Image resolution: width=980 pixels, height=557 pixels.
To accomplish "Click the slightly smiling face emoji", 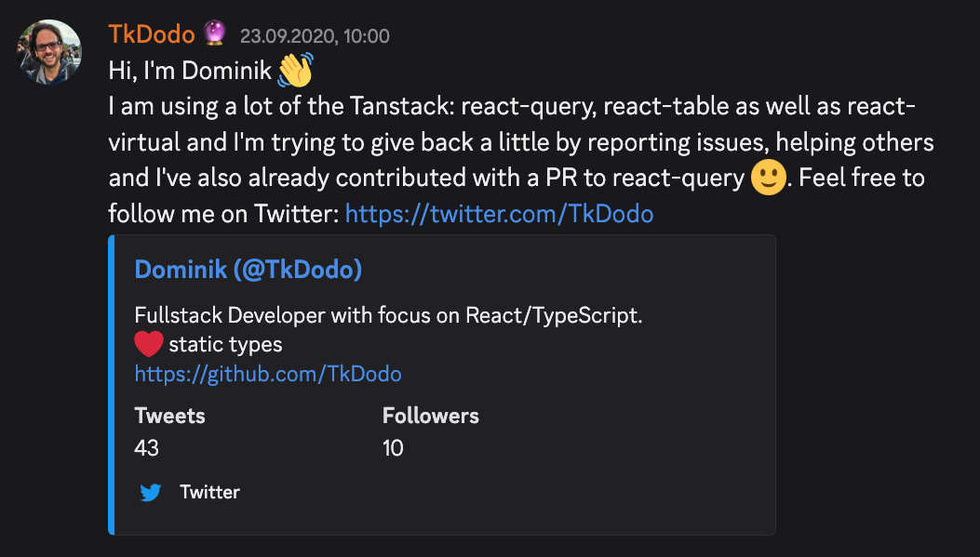I will click(767, 178).
